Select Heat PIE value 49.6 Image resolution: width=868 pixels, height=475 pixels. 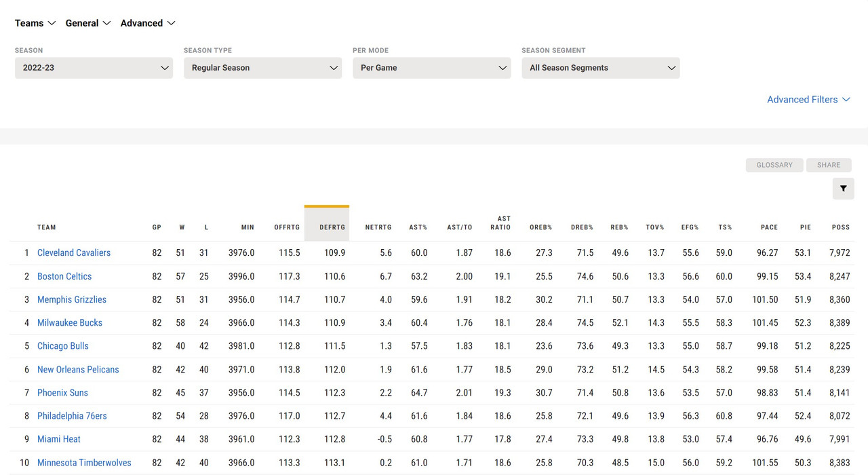tap(803, 438)
